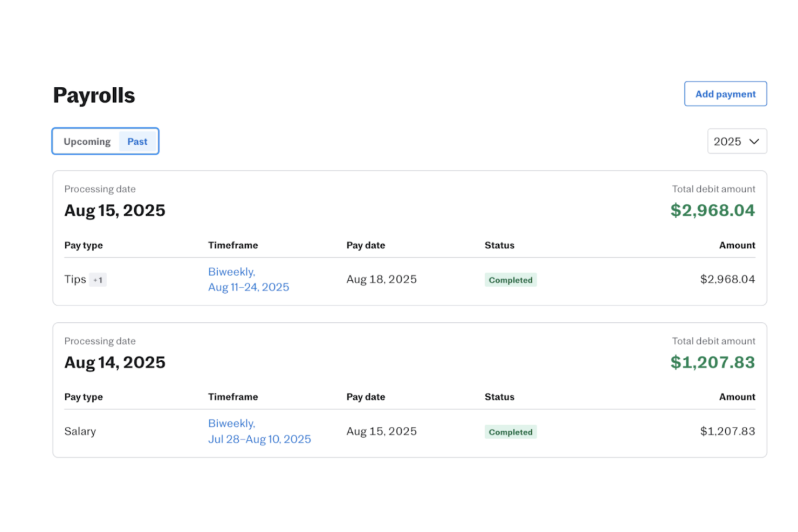This screenshot has height=532, width=798.
Task: Click the Amount column header
Action: pyautogui.click(x=737, y=245)
